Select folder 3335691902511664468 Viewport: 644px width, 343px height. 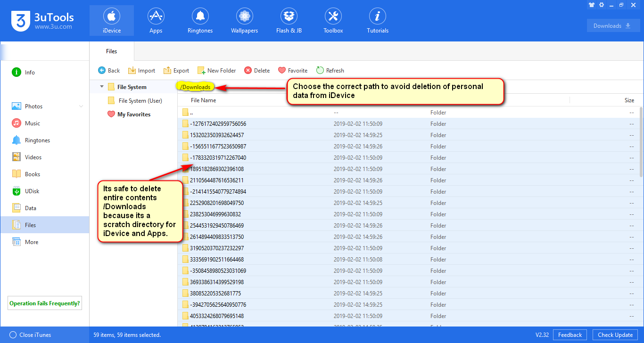point(408,260)
